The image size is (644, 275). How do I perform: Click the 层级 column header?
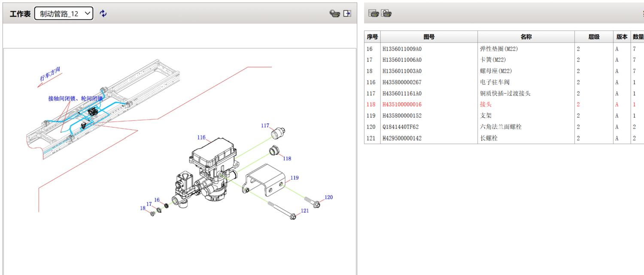(594, 37)
